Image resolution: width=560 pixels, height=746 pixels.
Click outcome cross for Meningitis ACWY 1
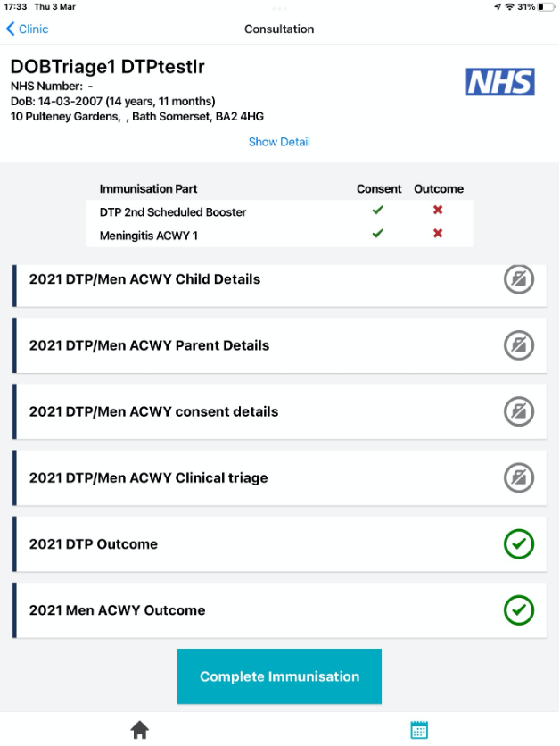pyautogui.click(x=438, y=234)
